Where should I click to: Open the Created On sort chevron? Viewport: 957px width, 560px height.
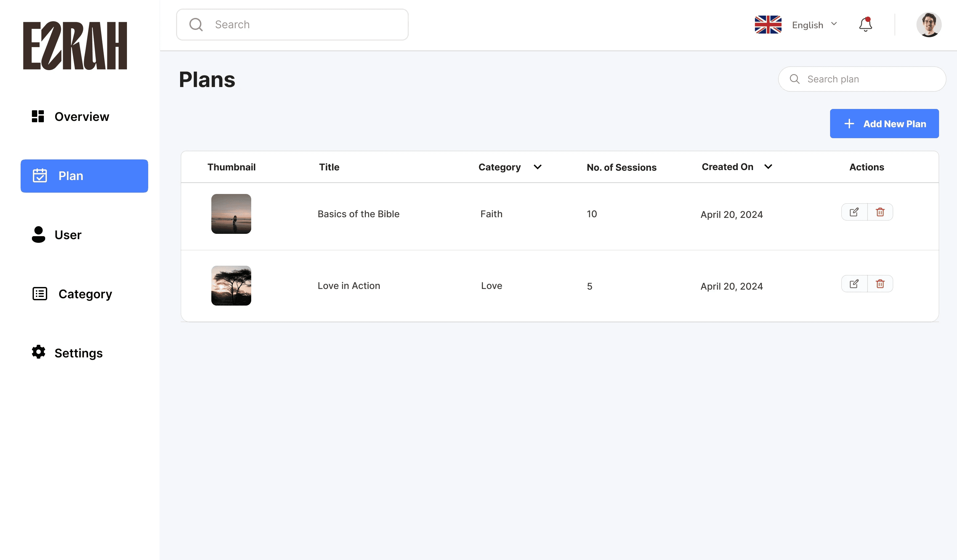[x=768, y=167]
